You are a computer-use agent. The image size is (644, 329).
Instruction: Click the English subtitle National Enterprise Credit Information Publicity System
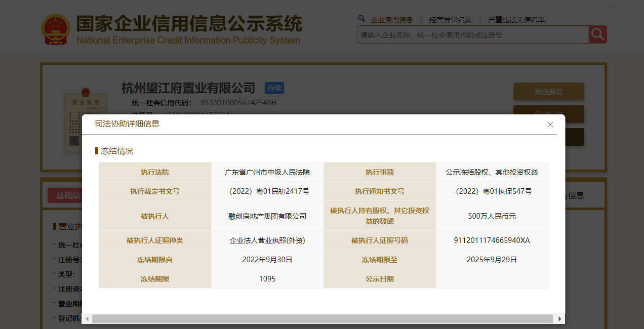point(188,40)
